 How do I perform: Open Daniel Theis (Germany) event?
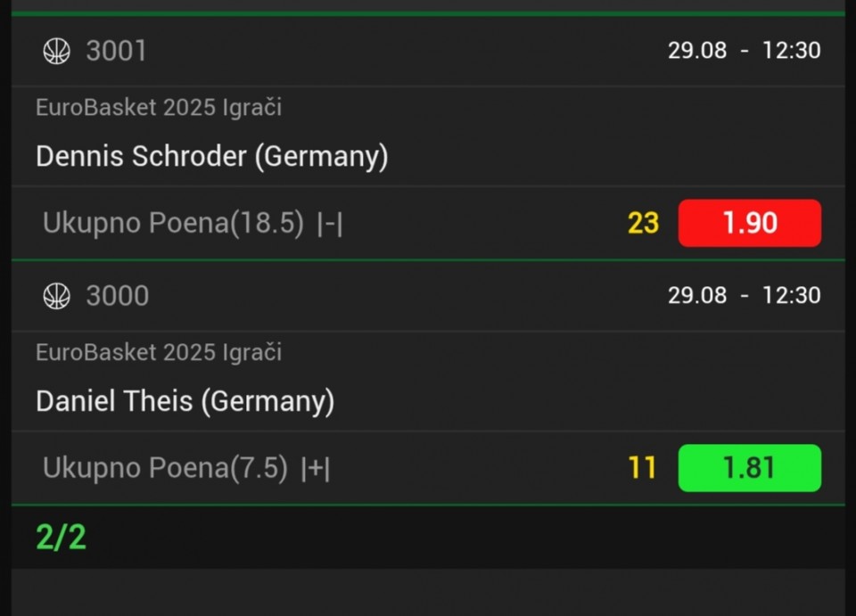point(185,401)
